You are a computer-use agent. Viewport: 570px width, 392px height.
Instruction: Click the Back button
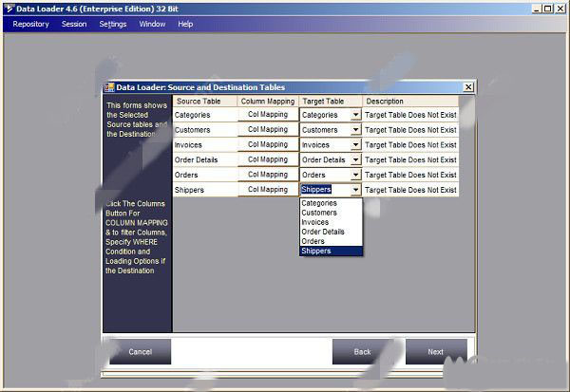tap(363, 352)
